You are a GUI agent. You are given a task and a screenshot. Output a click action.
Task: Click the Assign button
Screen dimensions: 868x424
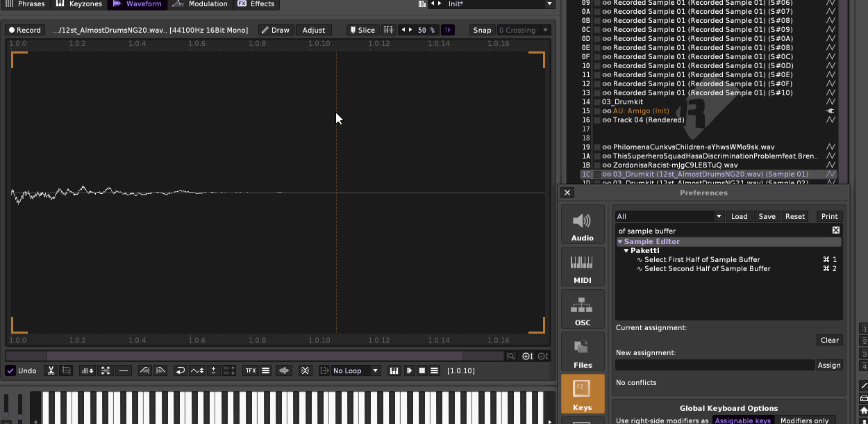pos(829,365)
